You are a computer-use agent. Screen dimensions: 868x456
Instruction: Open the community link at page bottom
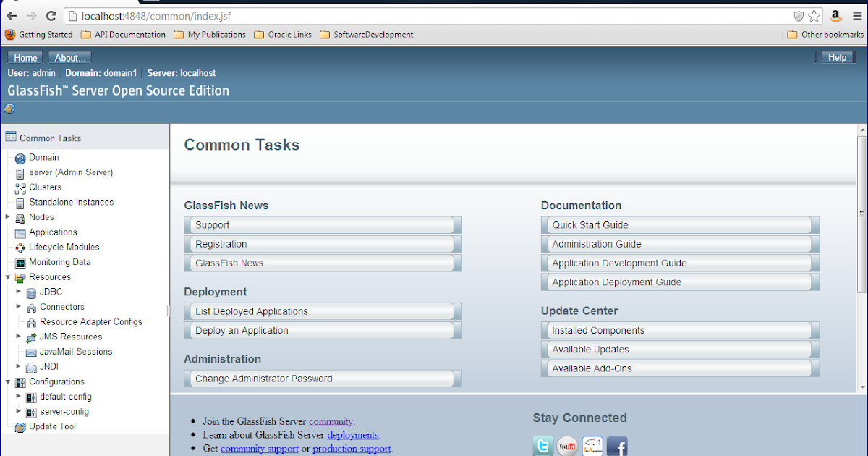point(331,421)
